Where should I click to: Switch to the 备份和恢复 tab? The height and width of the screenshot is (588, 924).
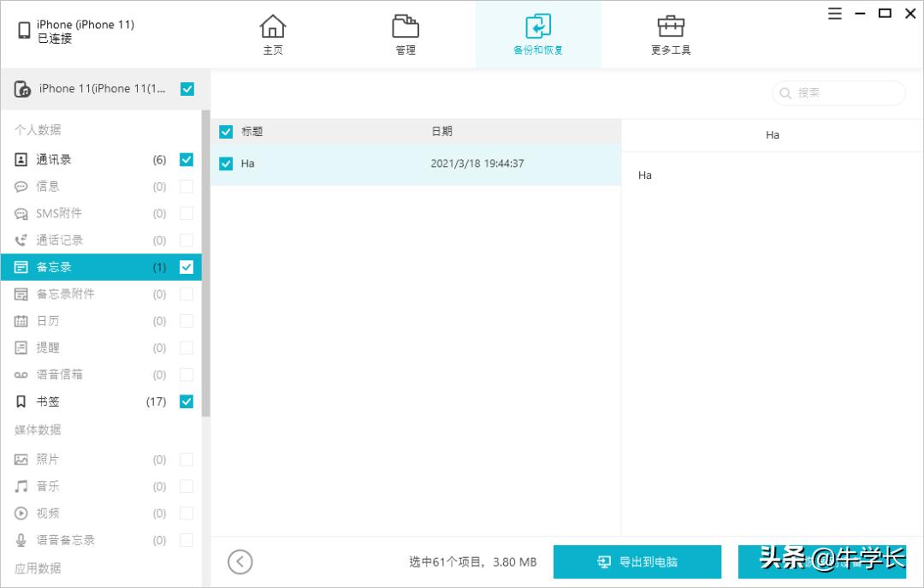[x=538, y=34]
